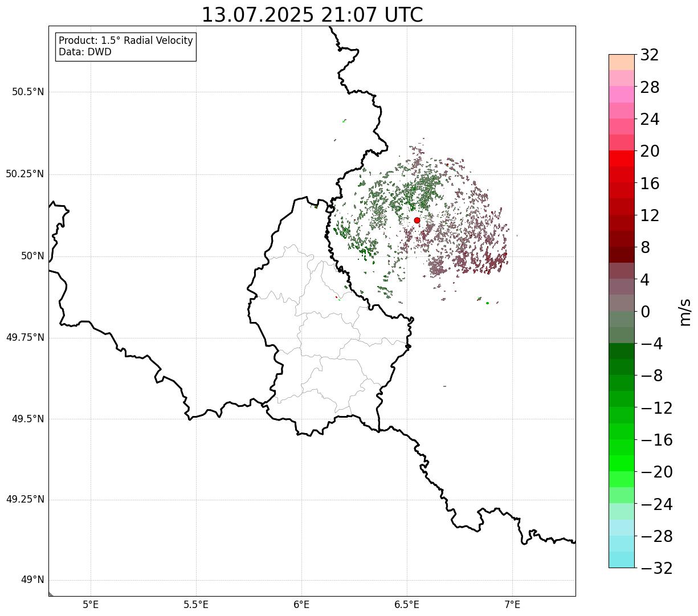698x616 pixels.
Task: Click the 49.25°N latitude label
Action: (25, 499)
